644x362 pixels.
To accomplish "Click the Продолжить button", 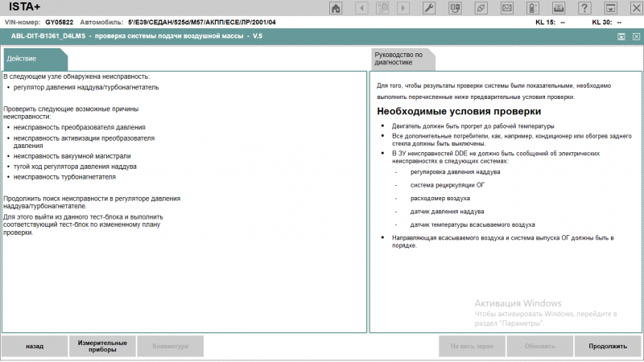I will [x=608, y=347].
